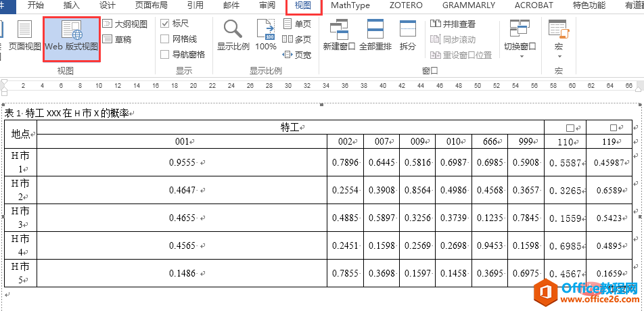This screenshot has width=644, height=311.
Task: Open the 显示比例 zoom magnifier dialog
Action: tap(233, 36)
